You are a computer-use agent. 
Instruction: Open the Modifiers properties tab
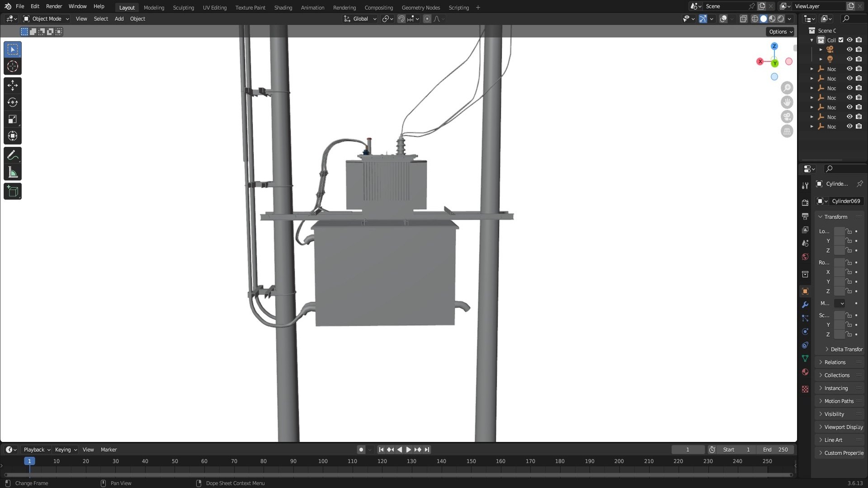tap(805, 305)
